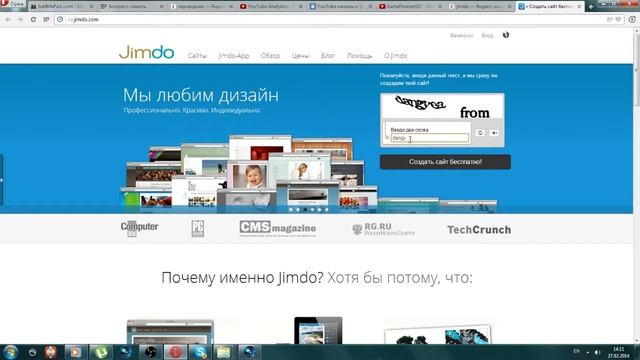
Task: Open the media player taskbar icon
Action: 76,352
